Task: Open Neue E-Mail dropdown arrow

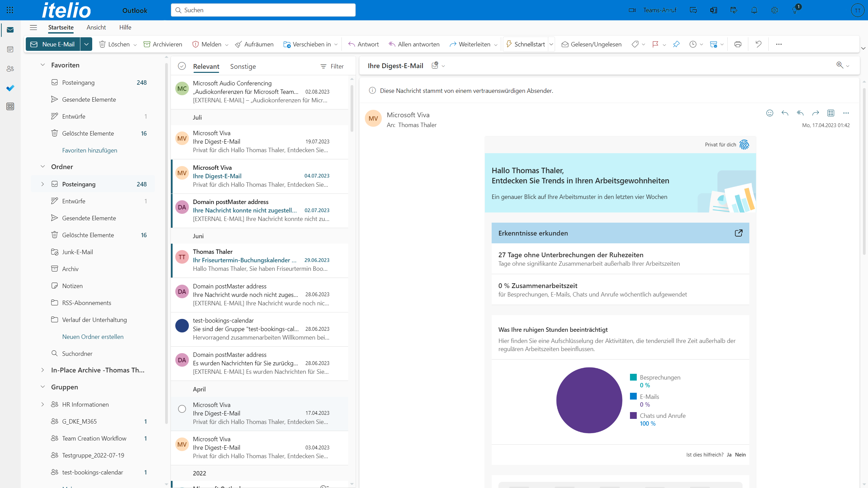Action: click(x=86, y=44)
